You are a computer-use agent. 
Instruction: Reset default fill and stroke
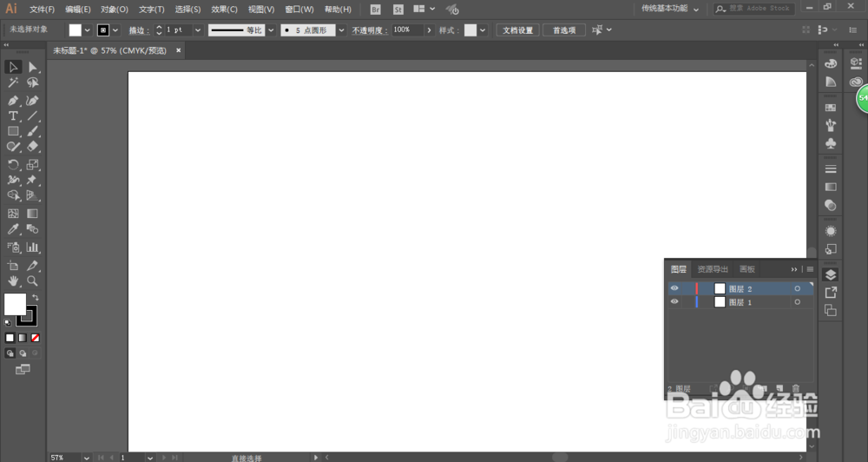coord(8,323)
